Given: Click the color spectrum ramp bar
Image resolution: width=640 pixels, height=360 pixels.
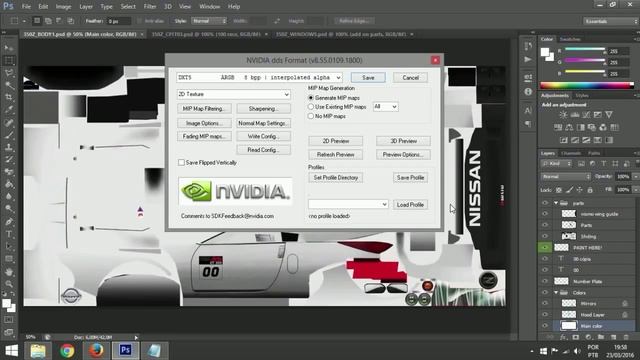Looking at the screenshot, I should tap(587, 85).
